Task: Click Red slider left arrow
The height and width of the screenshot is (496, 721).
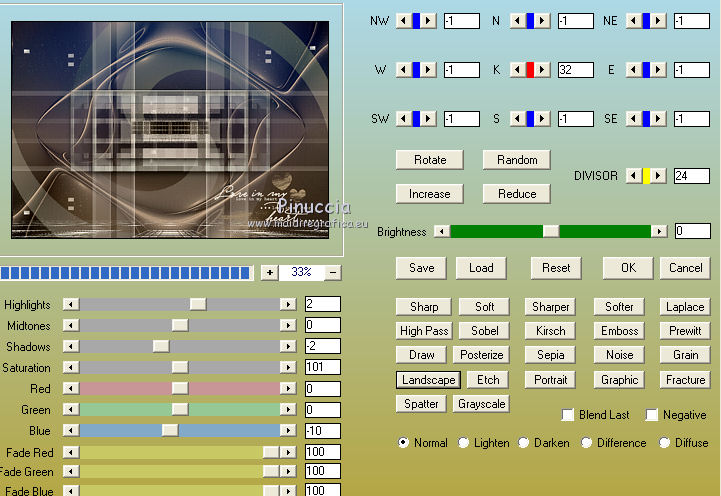Action: (71, 388)
